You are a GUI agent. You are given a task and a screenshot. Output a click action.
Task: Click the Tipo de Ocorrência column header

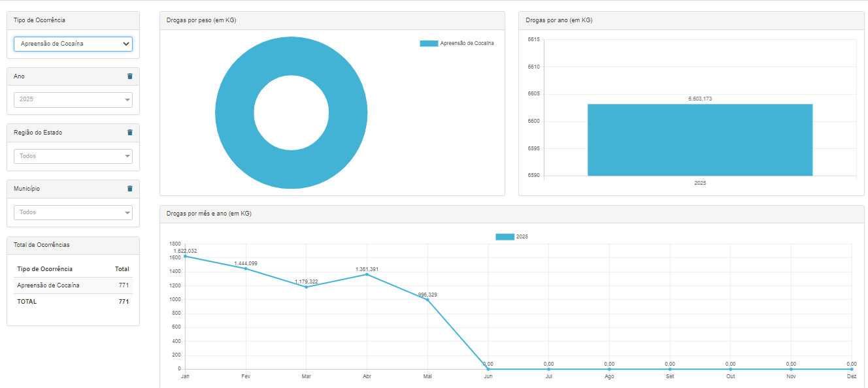point(44,269)
